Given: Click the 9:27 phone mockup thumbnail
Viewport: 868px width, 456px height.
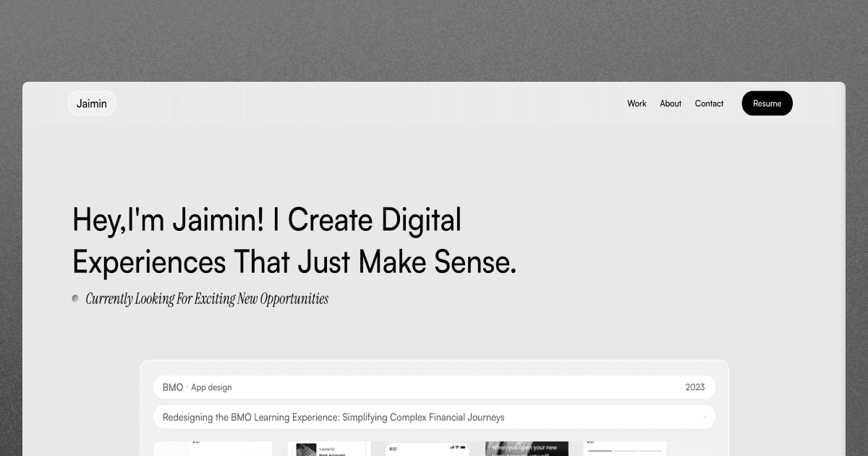Looking at the screenshot, I should click(425, 450).
